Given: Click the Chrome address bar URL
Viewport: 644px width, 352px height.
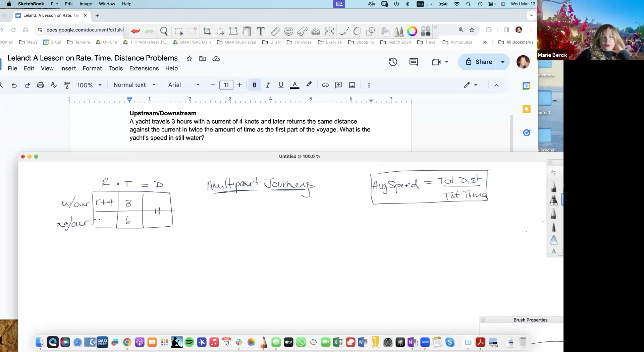Looking at the screenshot, I should (85, 30).
